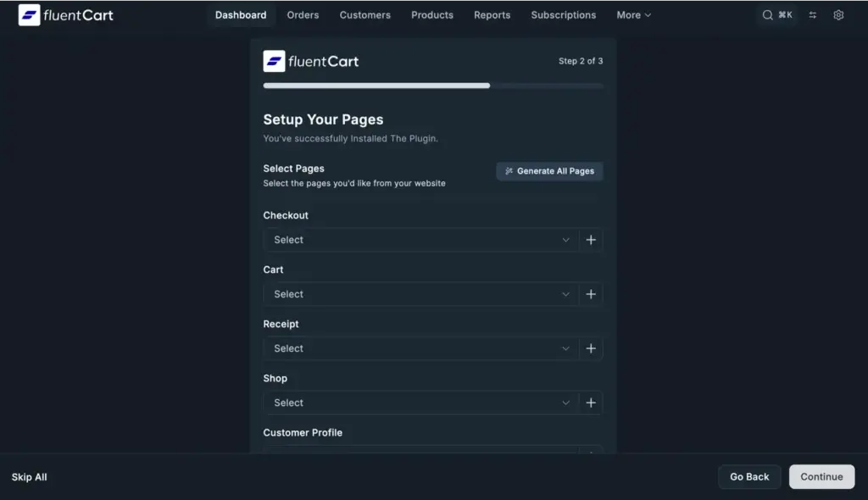Switch to the Products section
This screenshot has width=868, height=500.
(x=431, y=15)
